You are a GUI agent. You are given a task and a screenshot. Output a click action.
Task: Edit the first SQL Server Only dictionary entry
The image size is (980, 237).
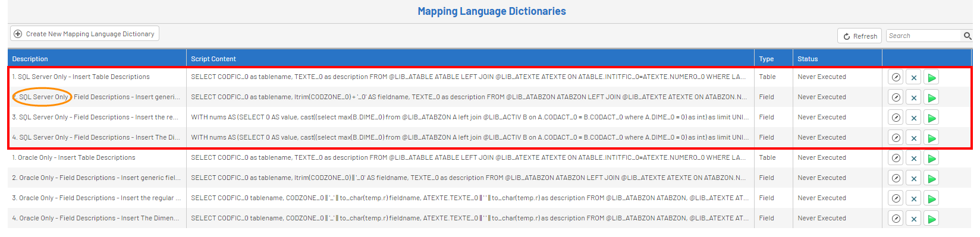click(x=896, y=77)
